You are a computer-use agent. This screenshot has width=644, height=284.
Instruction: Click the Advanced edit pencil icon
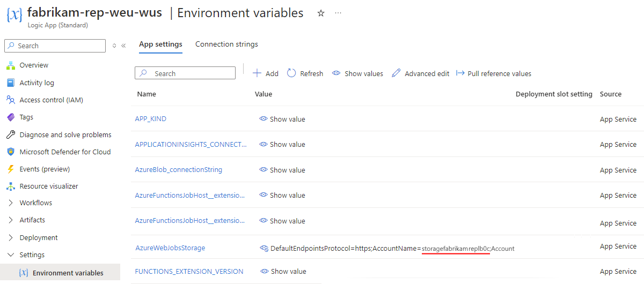(396, 73)
